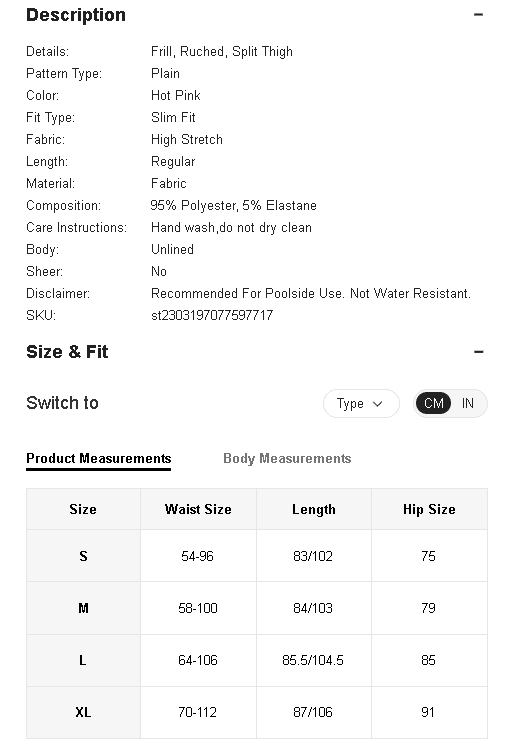Click the Size & Fit heading
The height and width of the screenshot is (750, 523).
click(67, 352)
